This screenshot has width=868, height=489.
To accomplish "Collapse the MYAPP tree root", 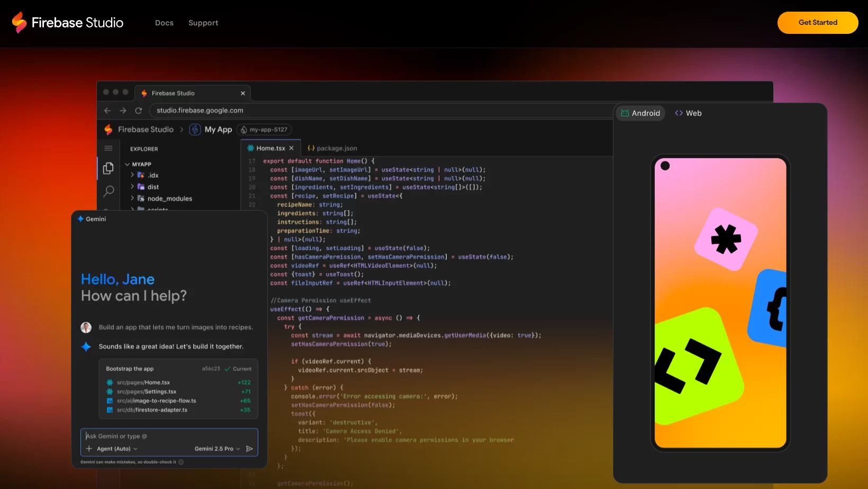I will (x=128, y=165).
